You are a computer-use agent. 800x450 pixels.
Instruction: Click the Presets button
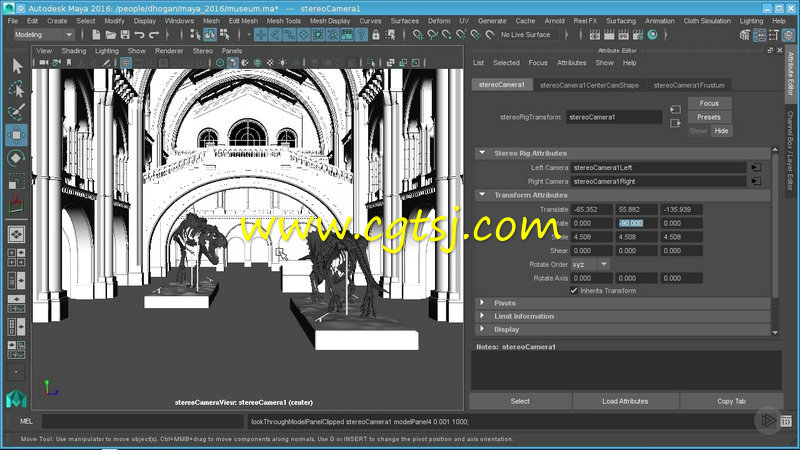(x=709, y=117)
